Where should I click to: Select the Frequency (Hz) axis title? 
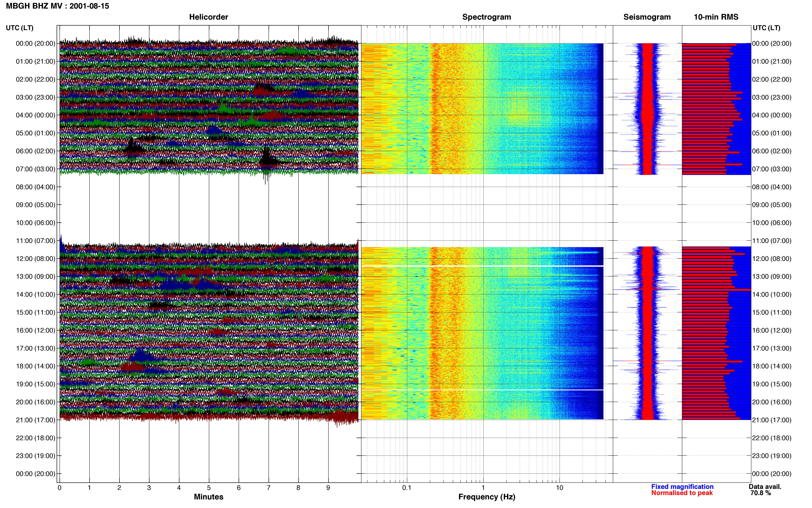(487, 497)
